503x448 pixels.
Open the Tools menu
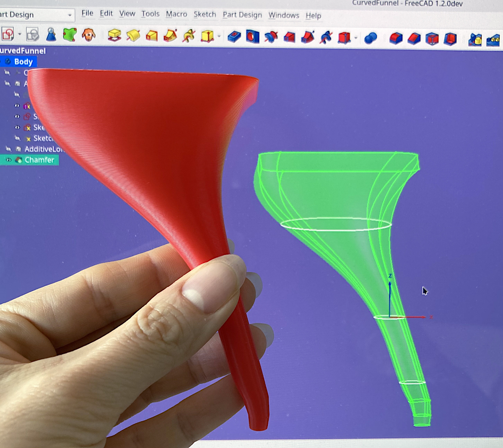150,14
